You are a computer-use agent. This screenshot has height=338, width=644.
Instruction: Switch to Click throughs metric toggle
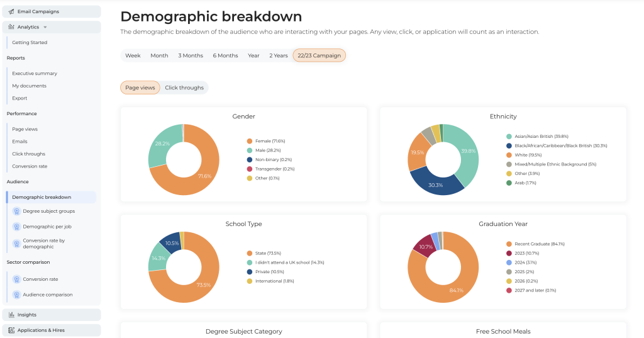(x=184, y=87)
